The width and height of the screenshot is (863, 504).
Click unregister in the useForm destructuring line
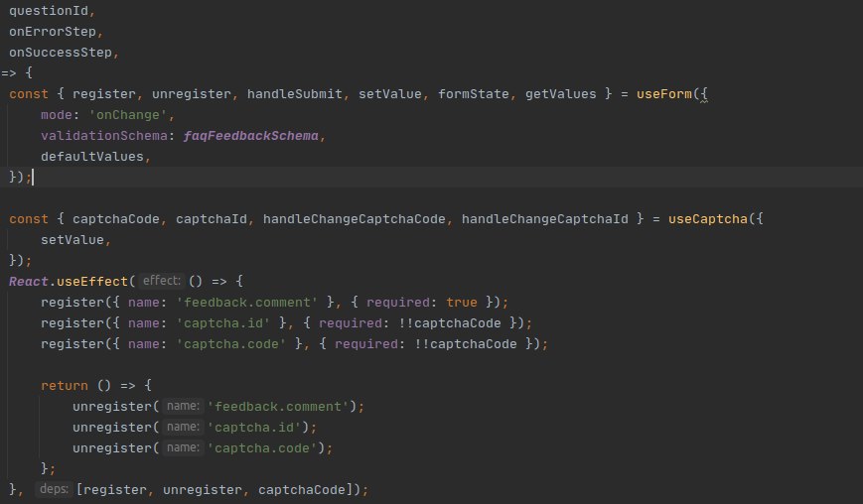click(x=192, y=94)
